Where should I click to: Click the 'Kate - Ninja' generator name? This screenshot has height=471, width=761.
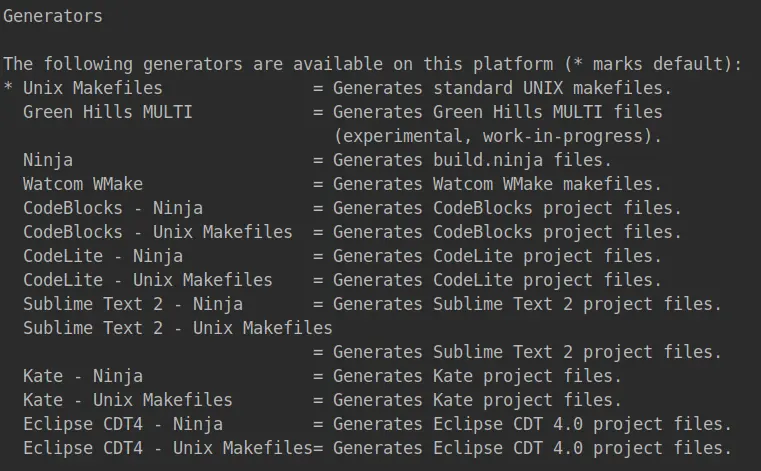[x=83, y=376]
